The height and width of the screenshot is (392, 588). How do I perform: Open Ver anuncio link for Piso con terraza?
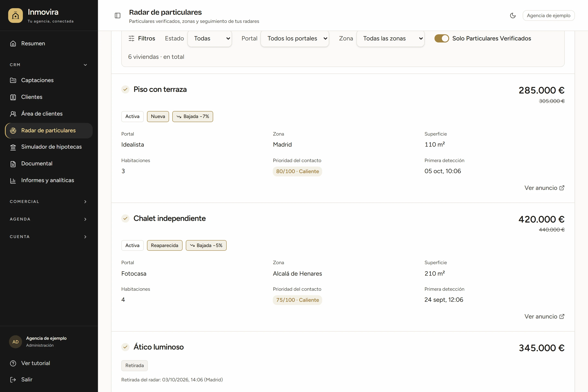tap(544, 188)
